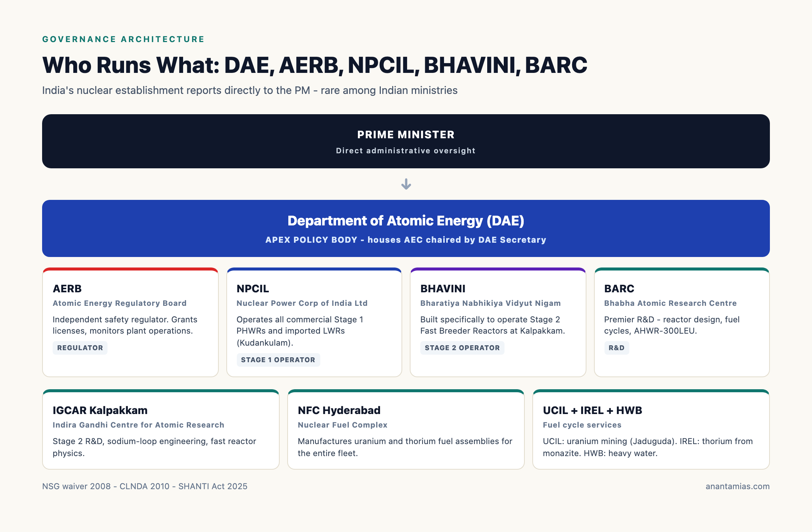This screenshot has height=532, width=812.
Task: Click 'Nuclear Power Corp of India Ltd' subtitle
Action: tap(302, 303)
